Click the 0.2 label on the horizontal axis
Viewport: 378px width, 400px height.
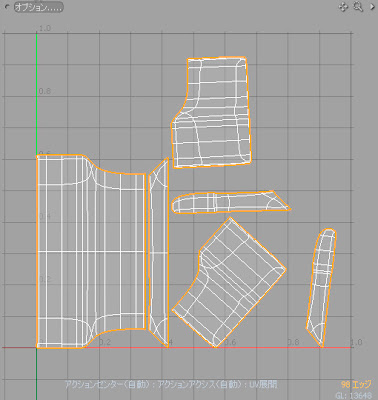(104, 342)
